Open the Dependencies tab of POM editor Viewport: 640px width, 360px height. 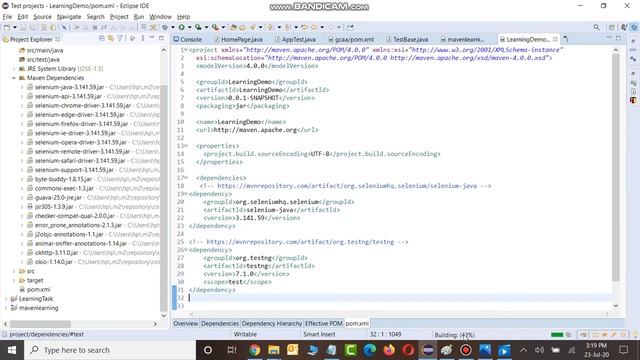tap(220, 323)
